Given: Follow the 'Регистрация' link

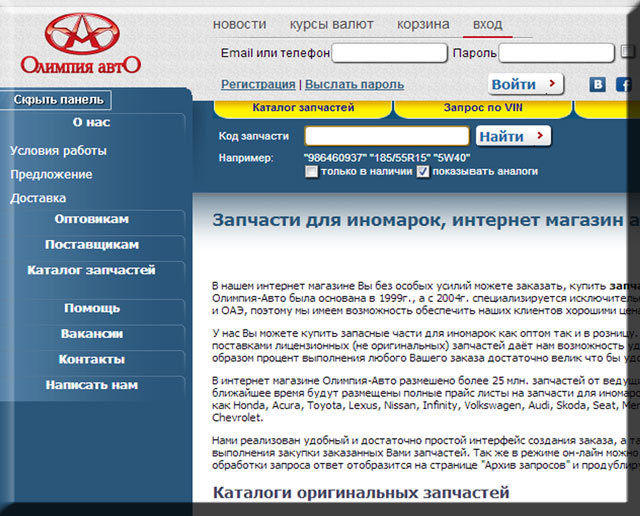Looking at the screenshot, I should click(x=258, y=85).
